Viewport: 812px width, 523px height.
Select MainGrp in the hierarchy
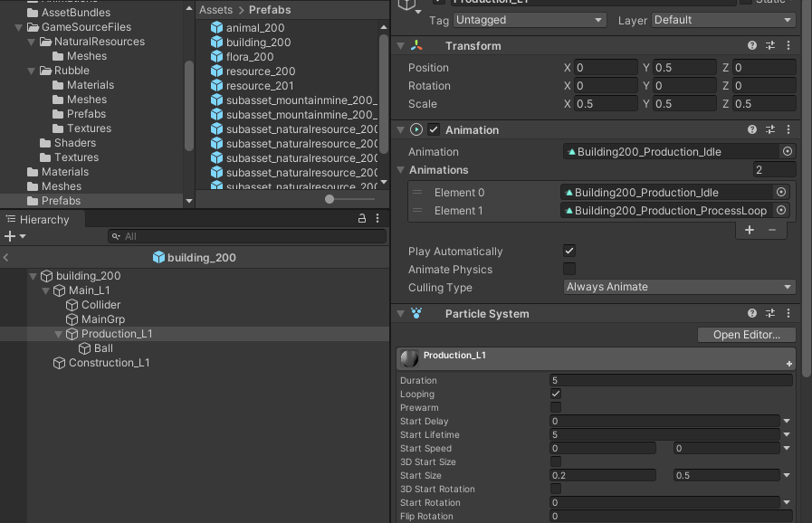tap(103, 319)
